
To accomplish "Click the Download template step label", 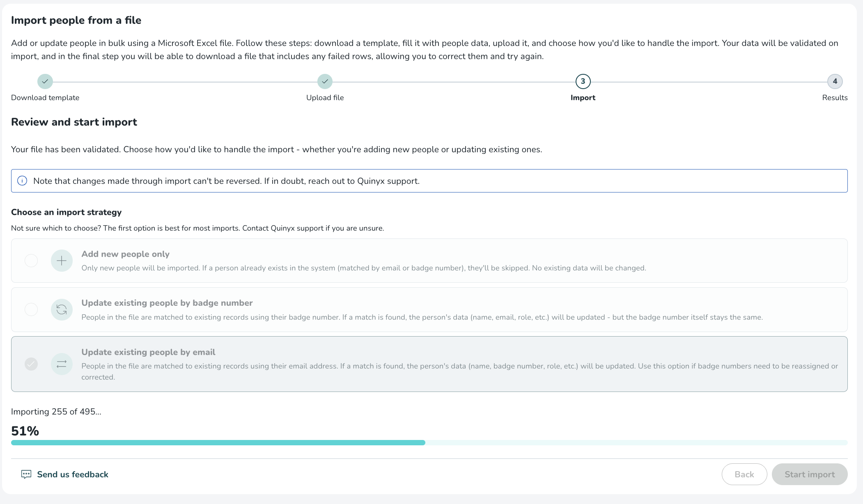I will [x=45, y=98].
